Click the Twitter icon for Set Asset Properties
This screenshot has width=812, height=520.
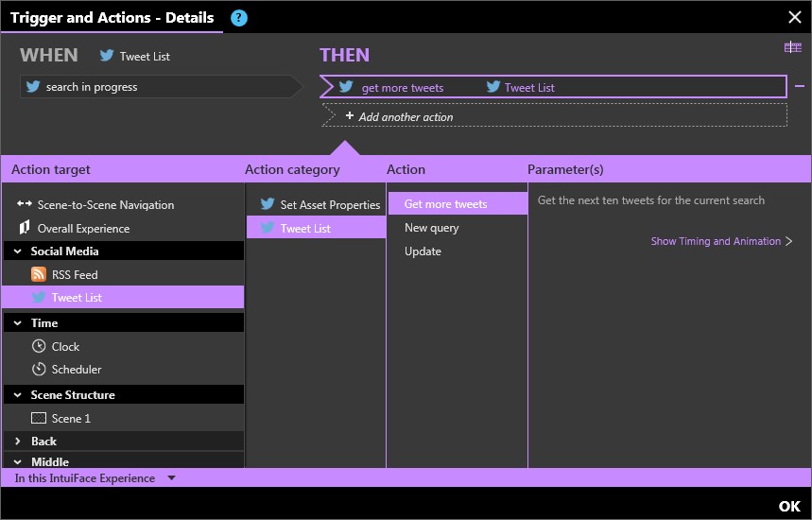[x=268, y=204]
